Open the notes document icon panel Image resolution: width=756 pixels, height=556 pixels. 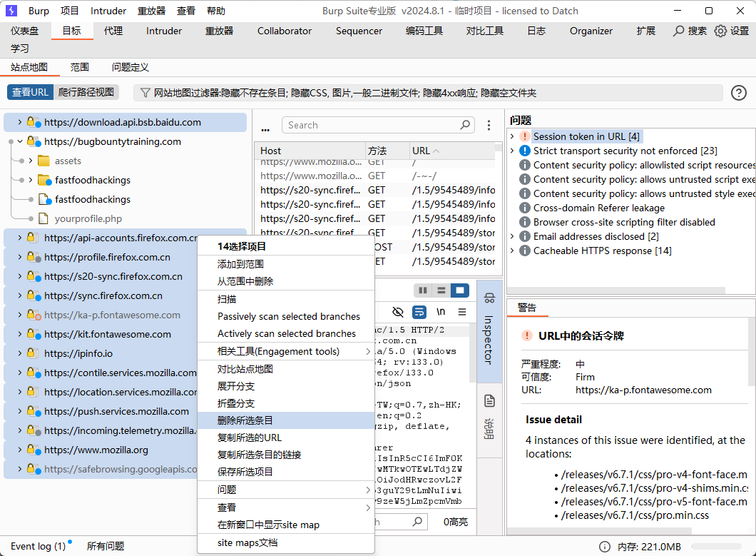pos(489,400)
